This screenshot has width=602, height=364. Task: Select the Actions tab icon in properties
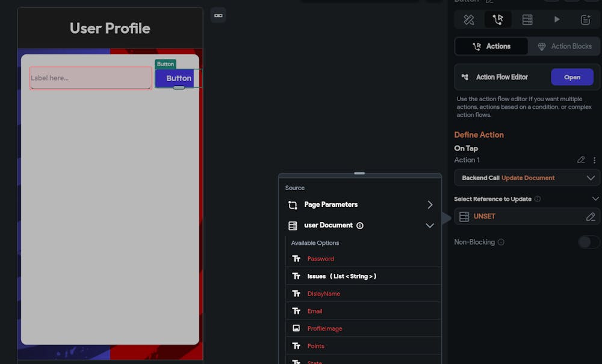point(498,20)
